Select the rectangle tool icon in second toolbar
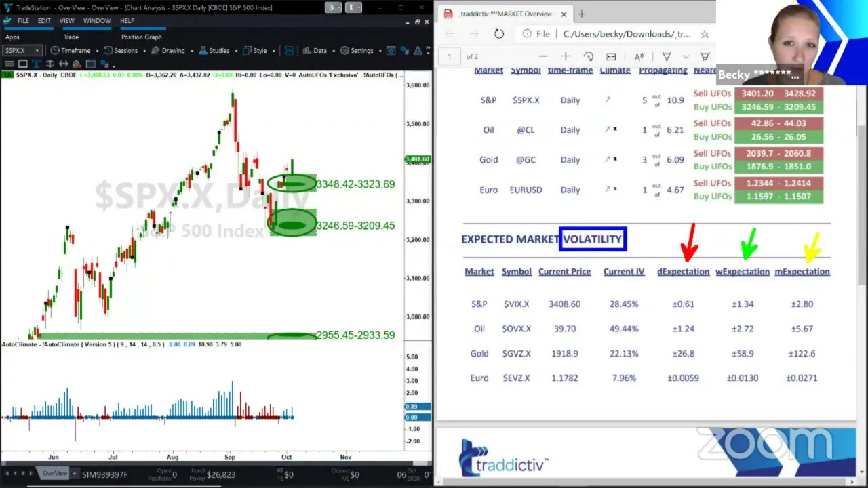868x488 pixels. click(22, 64)
